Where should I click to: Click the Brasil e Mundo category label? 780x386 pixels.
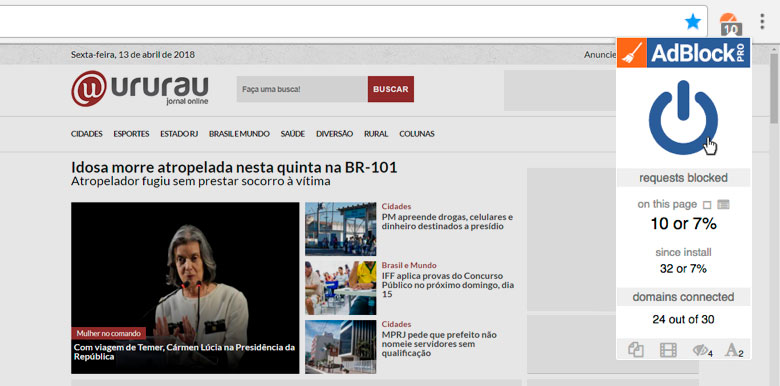click(409, 265)
